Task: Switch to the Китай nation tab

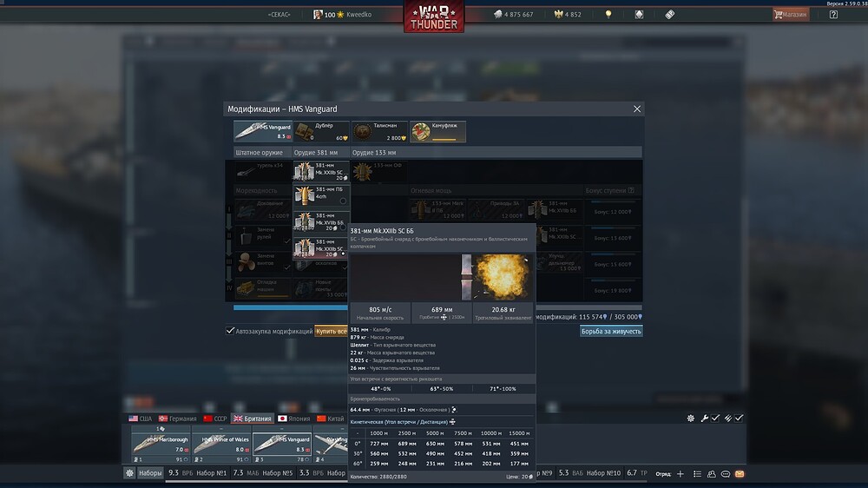Action: point(331,419)
